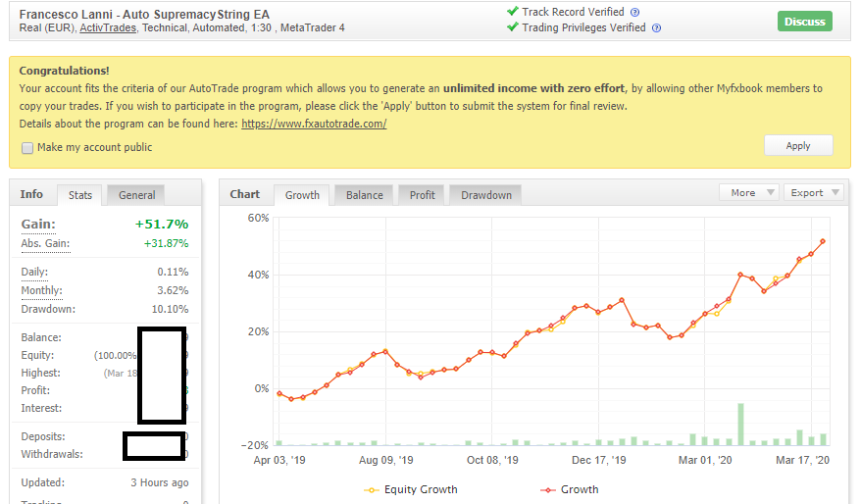
Task: Click help icon beside Track Record Verified
Action: 634,12
